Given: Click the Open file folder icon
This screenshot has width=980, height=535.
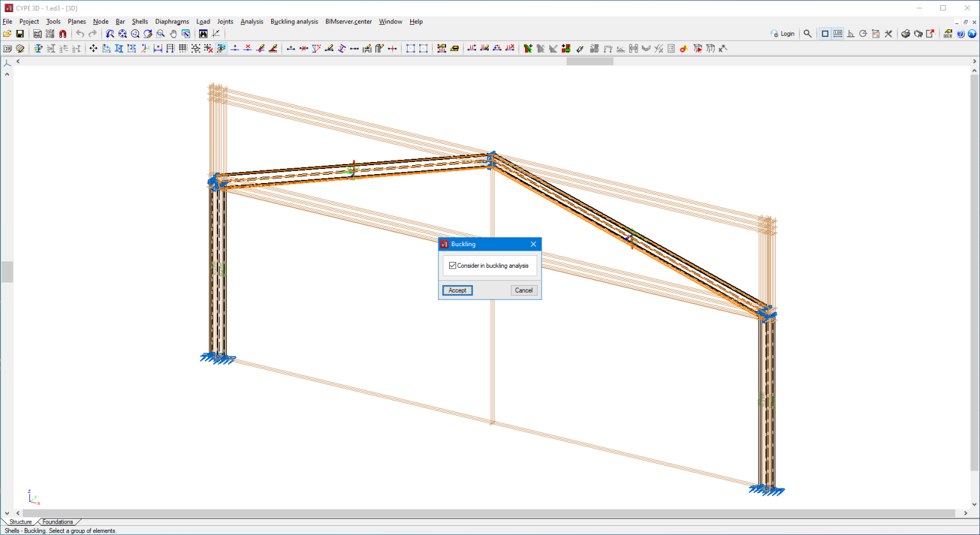Looking at the screenshot, I should [7, 34].
